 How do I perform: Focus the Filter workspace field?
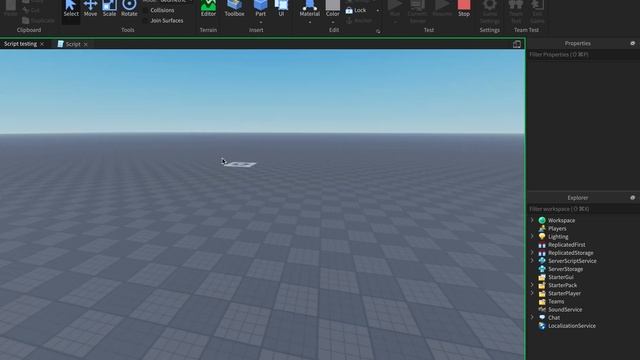click(583, 209)
